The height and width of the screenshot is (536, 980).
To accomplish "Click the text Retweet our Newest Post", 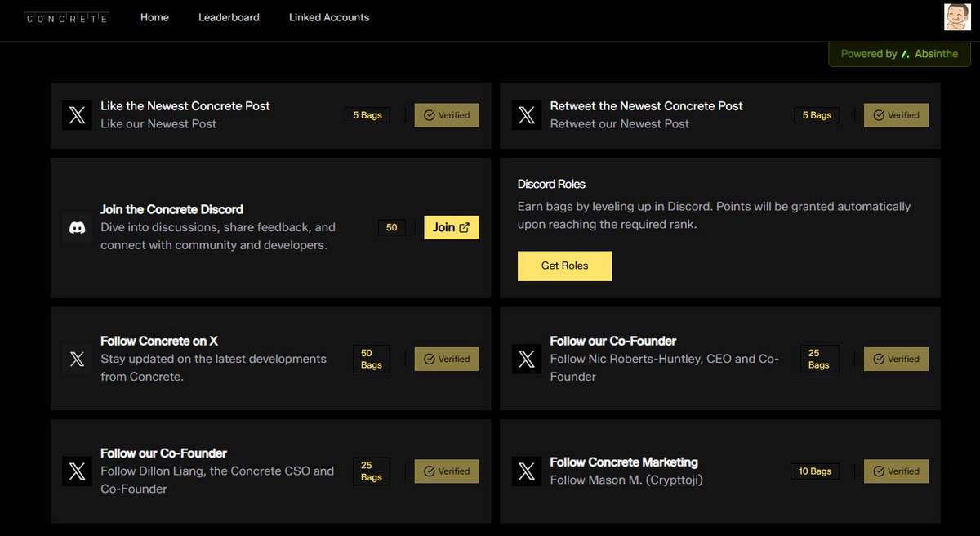I will tap(620, 123).
